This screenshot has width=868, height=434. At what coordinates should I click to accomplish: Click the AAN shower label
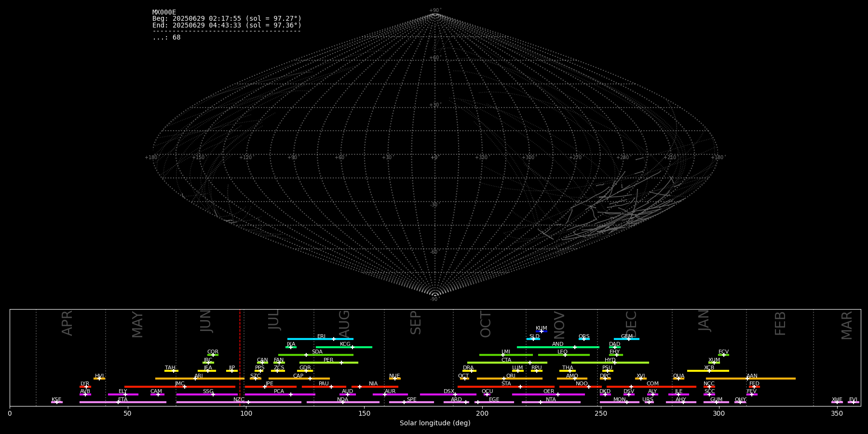coord(752,376)
